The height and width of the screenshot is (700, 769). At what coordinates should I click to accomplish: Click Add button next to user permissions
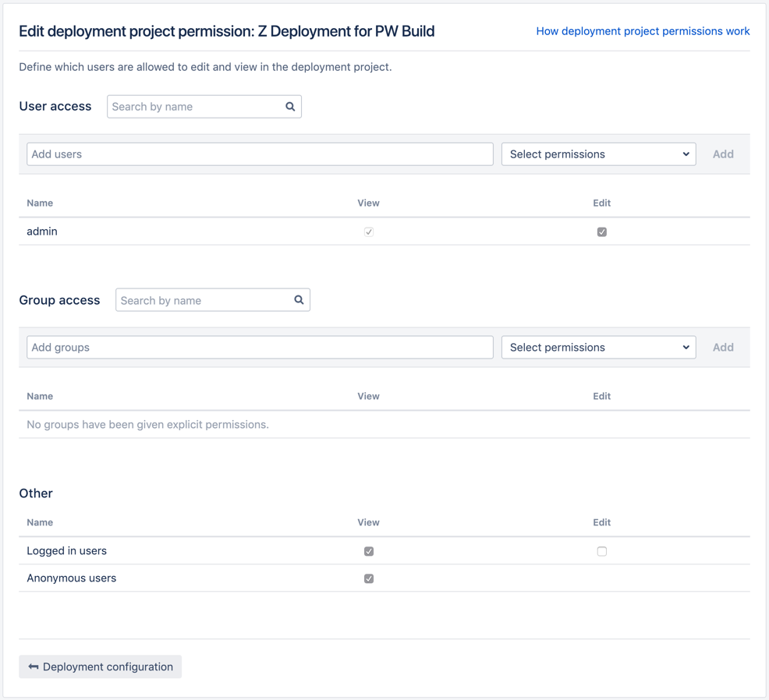(x=723, y=154)
